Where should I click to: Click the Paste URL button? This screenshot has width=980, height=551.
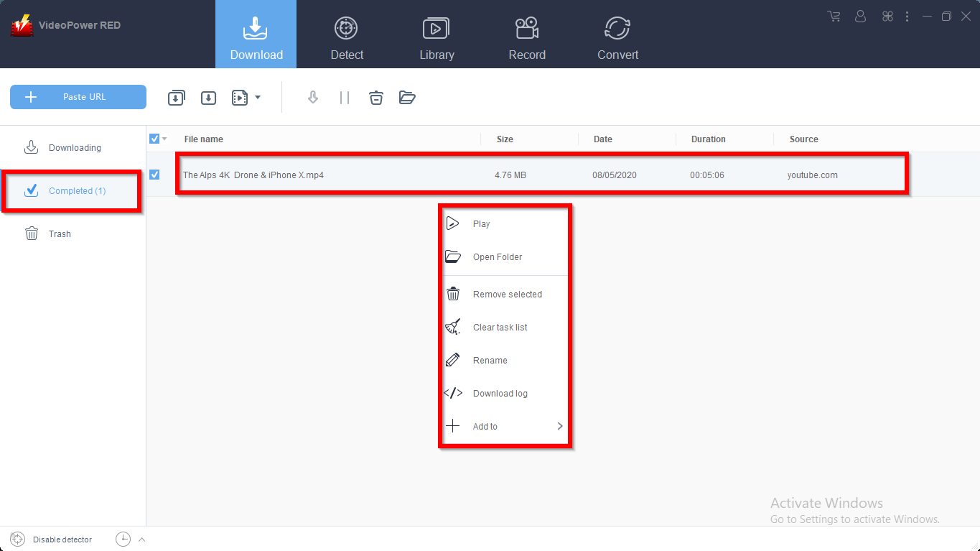[x=78, y=97]
